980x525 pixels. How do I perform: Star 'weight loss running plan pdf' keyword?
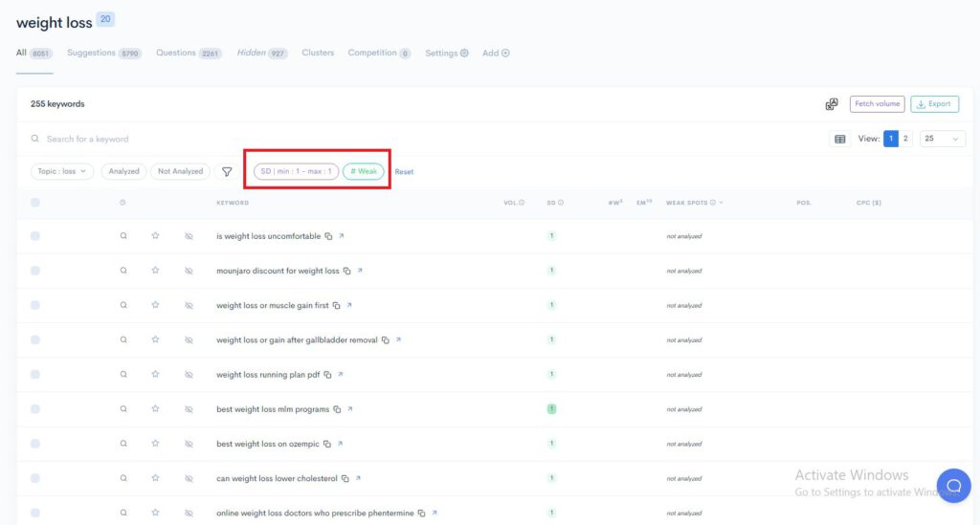point(155,375)
